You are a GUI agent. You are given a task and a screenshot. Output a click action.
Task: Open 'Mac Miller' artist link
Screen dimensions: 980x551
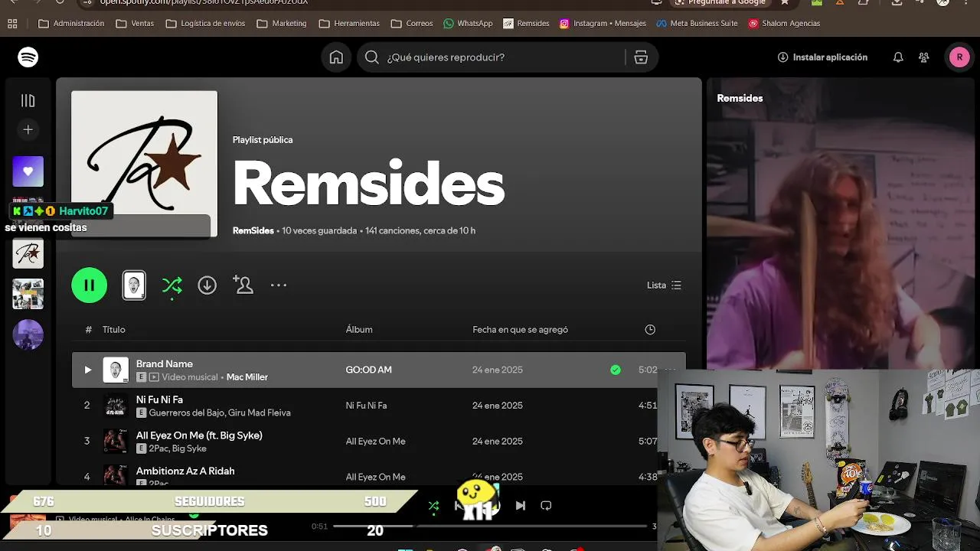click(x=247, y=377)
